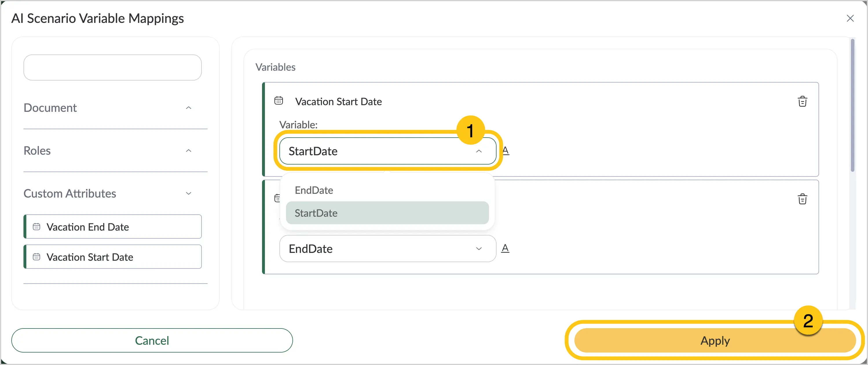The width and height of the screenshot is (868, 365).
Task: Expand the Document section
Action: coord(189,108)
